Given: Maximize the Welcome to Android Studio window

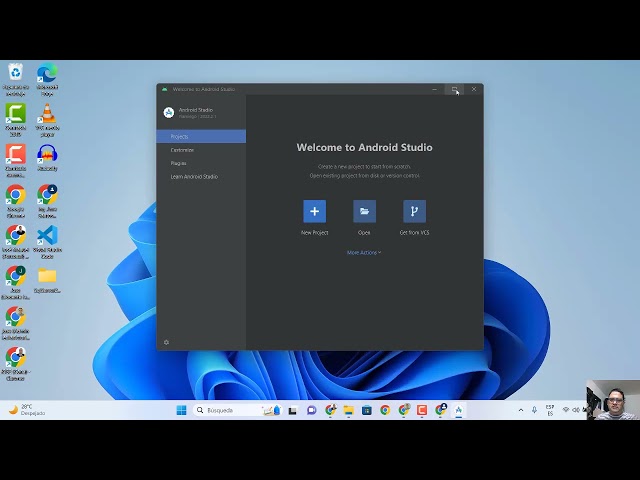Looking at the screenshot, I should [454, 89].
